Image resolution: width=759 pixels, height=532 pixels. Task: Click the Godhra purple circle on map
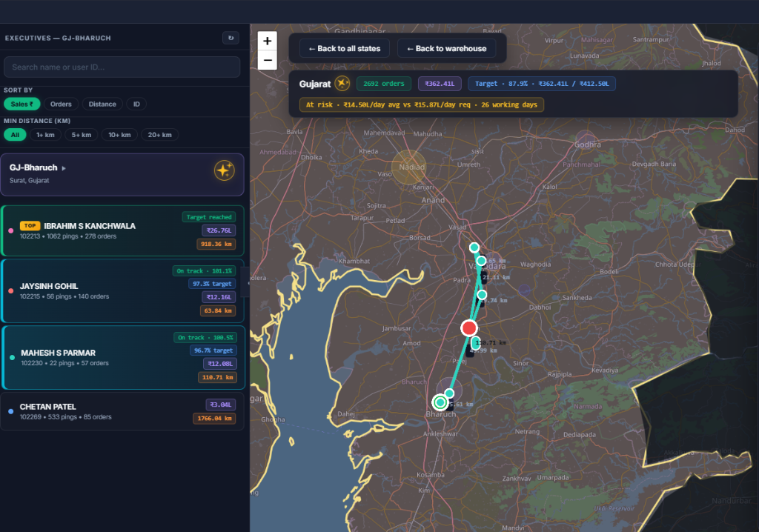[x=586, y=139]
